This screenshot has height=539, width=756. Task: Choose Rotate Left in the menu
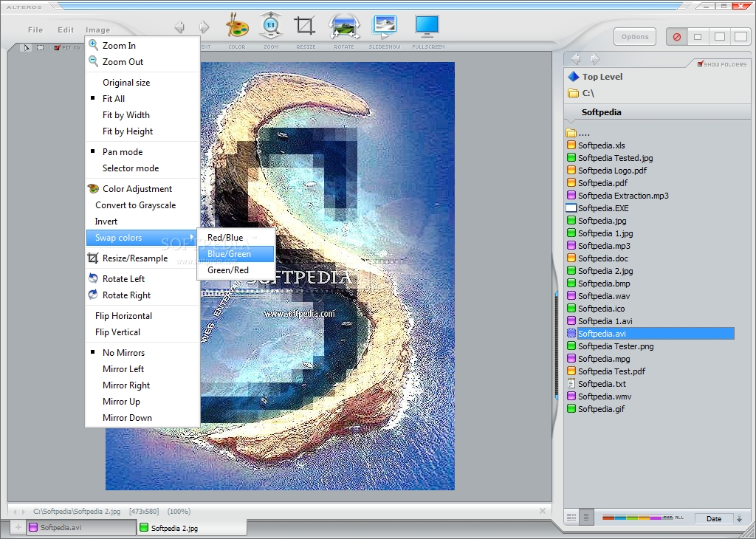142,279
